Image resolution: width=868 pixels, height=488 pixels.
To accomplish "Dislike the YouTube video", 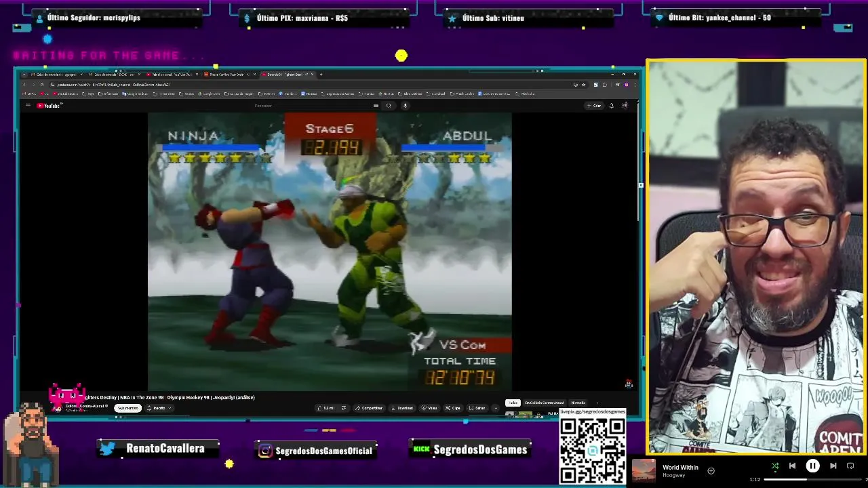I will tap(344, 408).
